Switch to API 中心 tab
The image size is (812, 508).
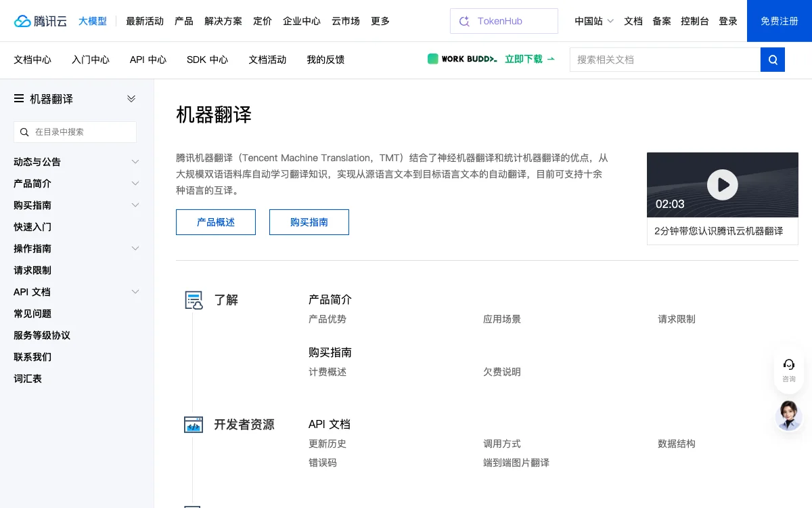[x=148, y=60]
